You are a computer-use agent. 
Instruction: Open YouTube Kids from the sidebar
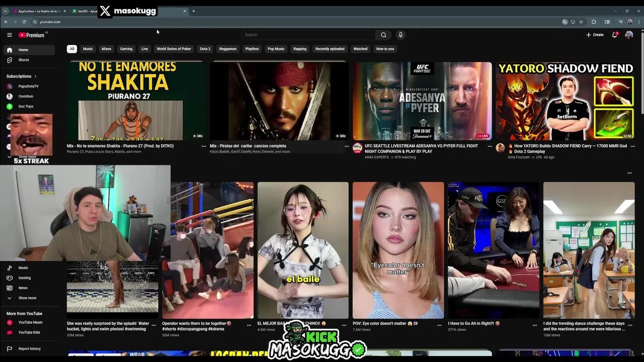coord(29,332)
